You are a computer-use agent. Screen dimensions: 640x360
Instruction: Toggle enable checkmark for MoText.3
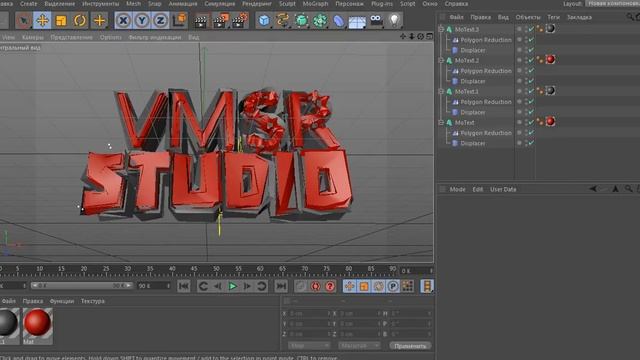[x=531, y=29]
